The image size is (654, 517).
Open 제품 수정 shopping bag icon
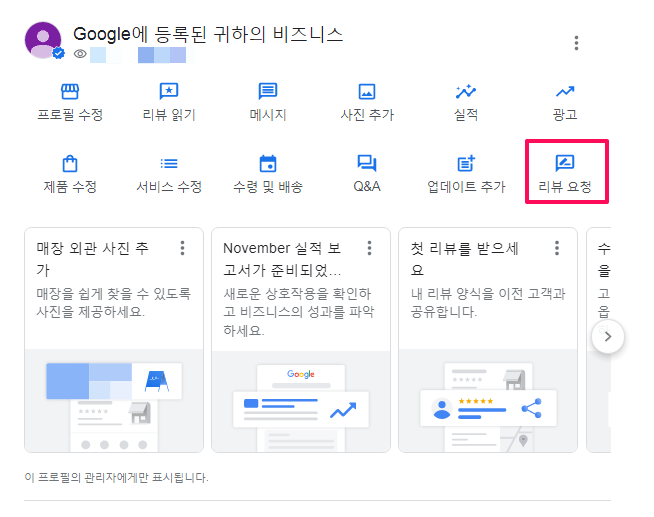[70, 163]
